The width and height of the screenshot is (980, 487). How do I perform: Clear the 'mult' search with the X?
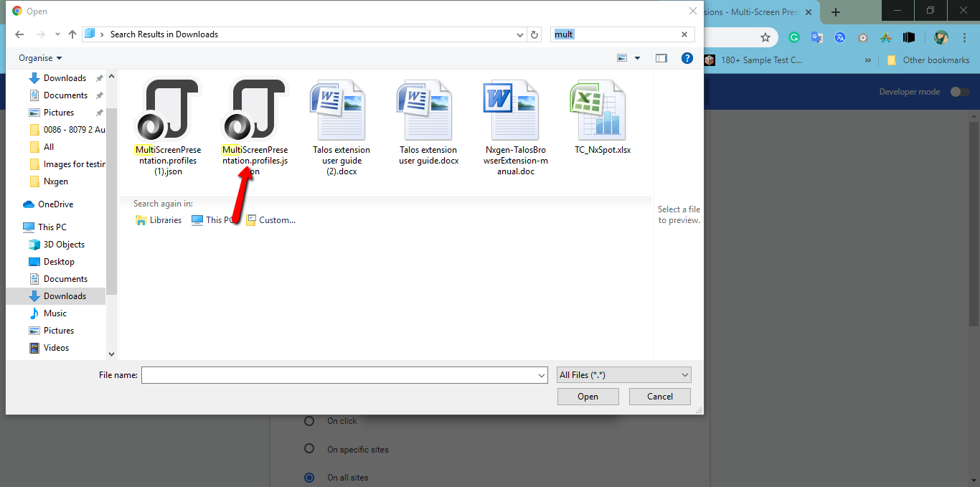tap(684, 34)
